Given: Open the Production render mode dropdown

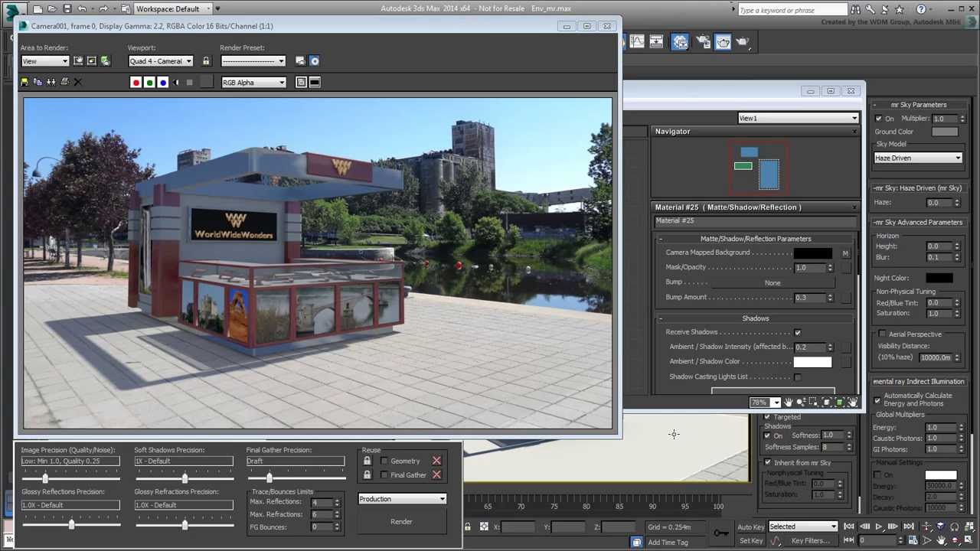Looking at the screenshot, I should [x=402, y=499].
